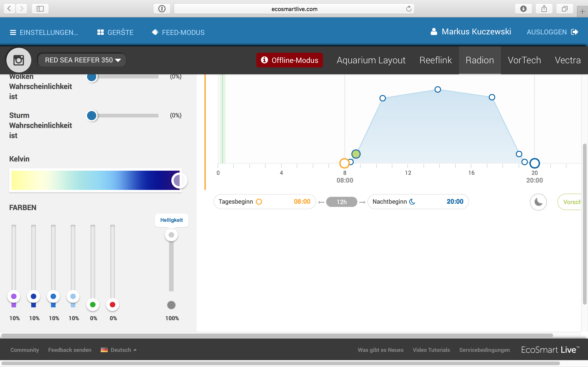Click Safari's page reload icon

point(408,9)
